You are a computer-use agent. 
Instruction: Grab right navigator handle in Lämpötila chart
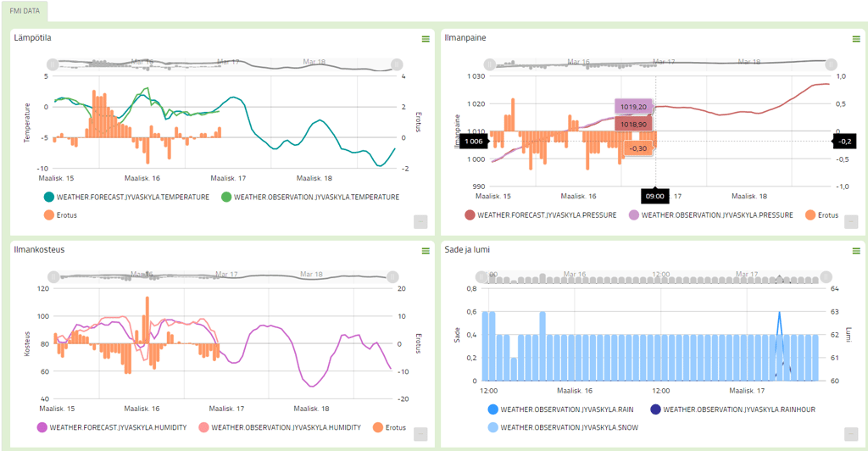pos(397,64)
